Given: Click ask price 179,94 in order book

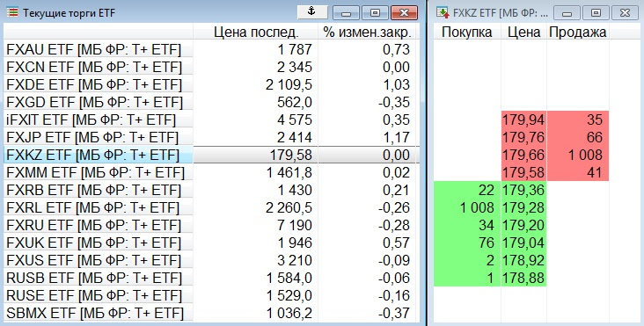Looking at the screenshot, I should click(x=523, y=120).
